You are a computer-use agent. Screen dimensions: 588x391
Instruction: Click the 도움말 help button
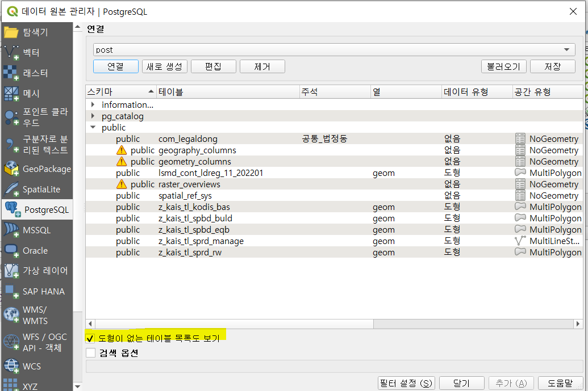[561, 383]
